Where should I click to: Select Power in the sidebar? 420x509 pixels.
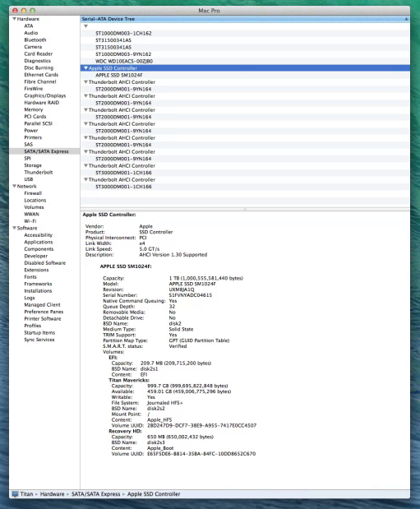pyautogui.click(x=31, y=131)
